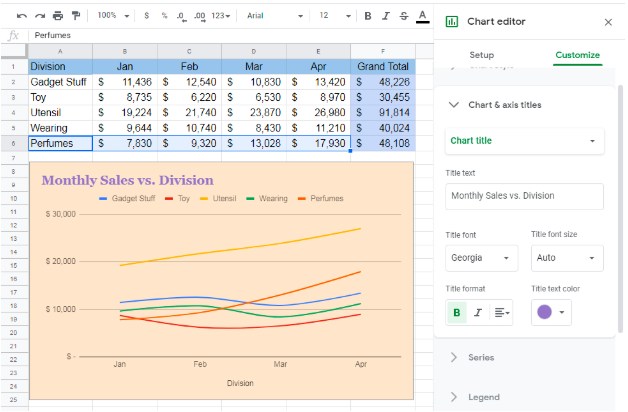Screen dimensions: 628x412
Task: Click the Utensil legend entry in chart
Action: tap(218, 199)
